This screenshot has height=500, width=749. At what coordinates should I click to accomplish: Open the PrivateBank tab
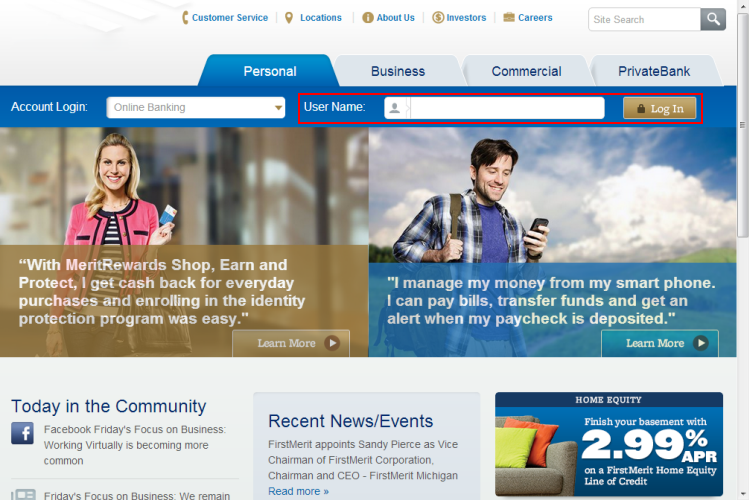click(x=654, y=71)
